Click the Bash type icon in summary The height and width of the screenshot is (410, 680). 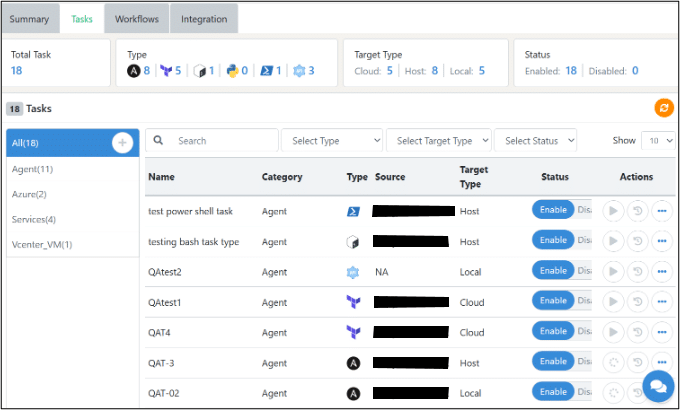click(x=199, y=71)
